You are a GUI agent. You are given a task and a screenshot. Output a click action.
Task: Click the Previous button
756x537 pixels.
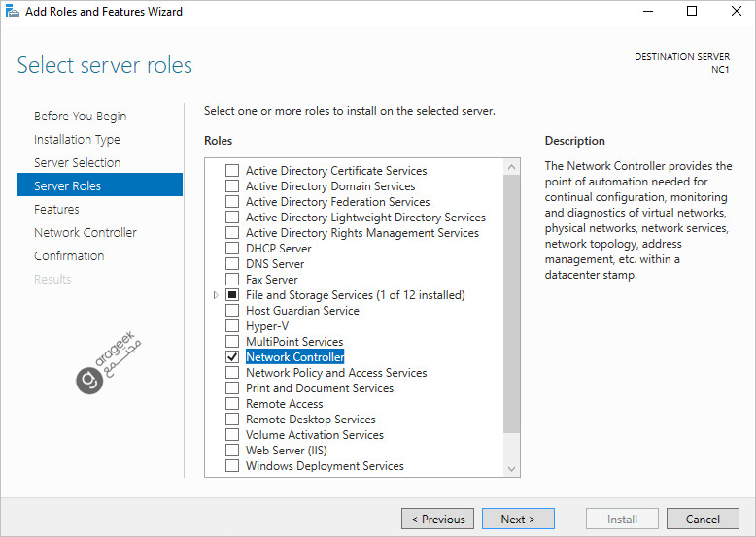[x=437, y=520]
